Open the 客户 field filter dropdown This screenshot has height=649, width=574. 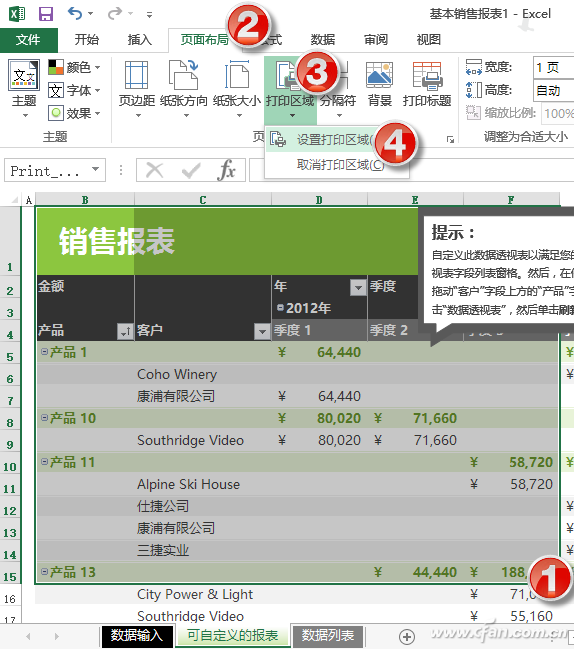pos(262,331)
